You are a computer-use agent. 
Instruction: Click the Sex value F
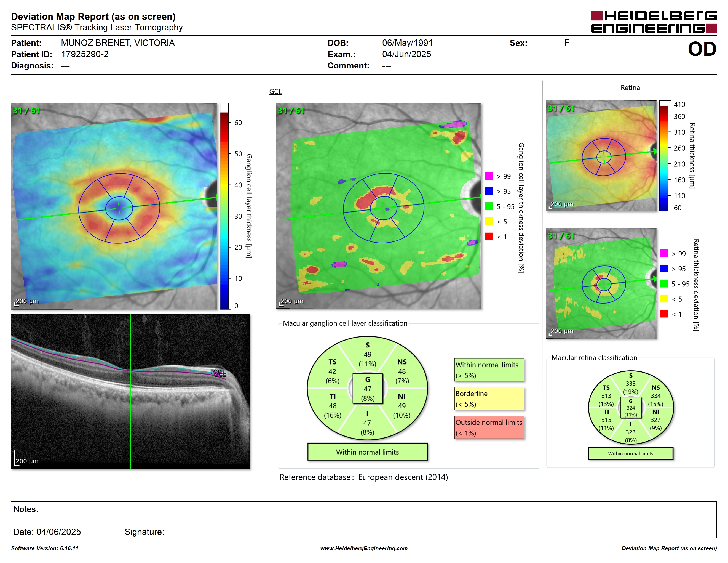tap(567, 43)
